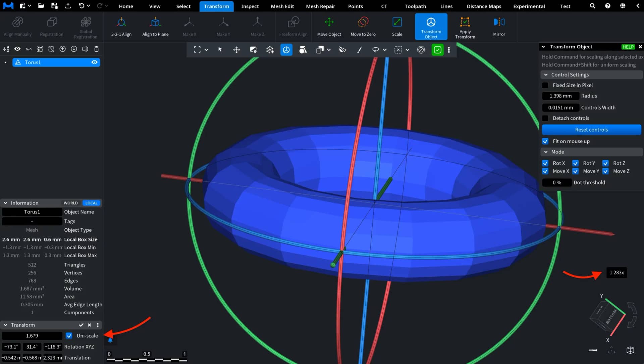The image size is (644, 364).
Task: Open the 3-2-1 Align tool
Action: pos(121,27)
